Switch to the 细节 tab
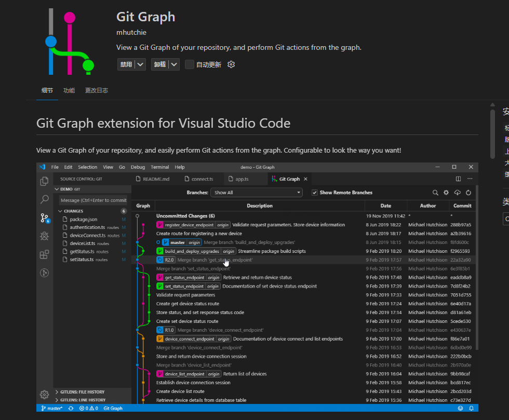Viewport: 509px width, 420px height. 47,90
